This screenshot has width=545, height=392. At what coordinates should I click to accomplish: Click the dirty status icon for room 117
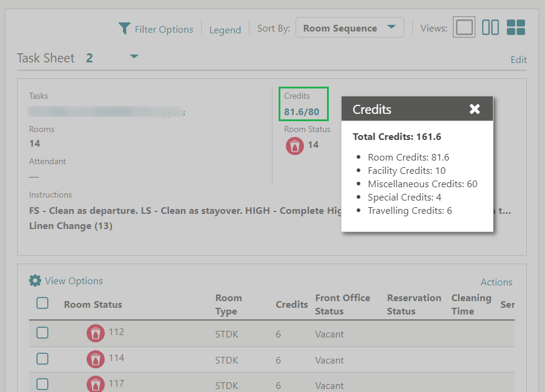96,384
